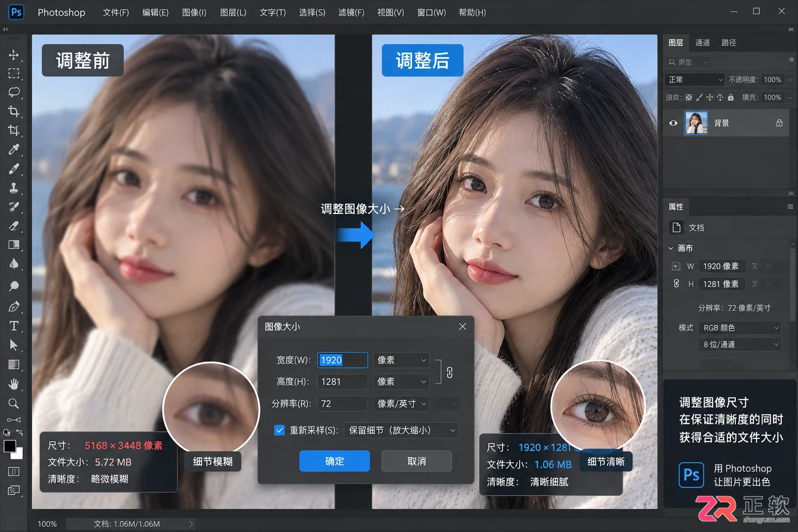Open the 图像(I) menu
This screenshot has width=798, height=532.
coord(194,12)
